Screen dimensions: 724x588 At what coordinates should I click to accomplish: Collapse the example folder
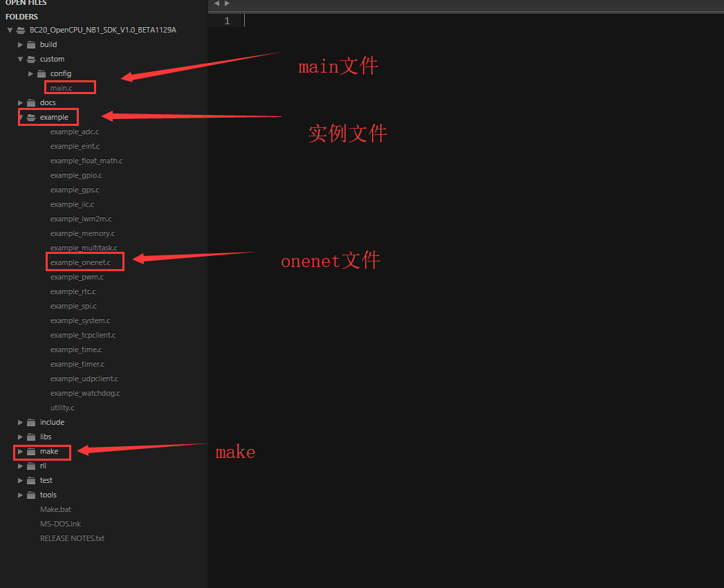[x=20, y=117]
